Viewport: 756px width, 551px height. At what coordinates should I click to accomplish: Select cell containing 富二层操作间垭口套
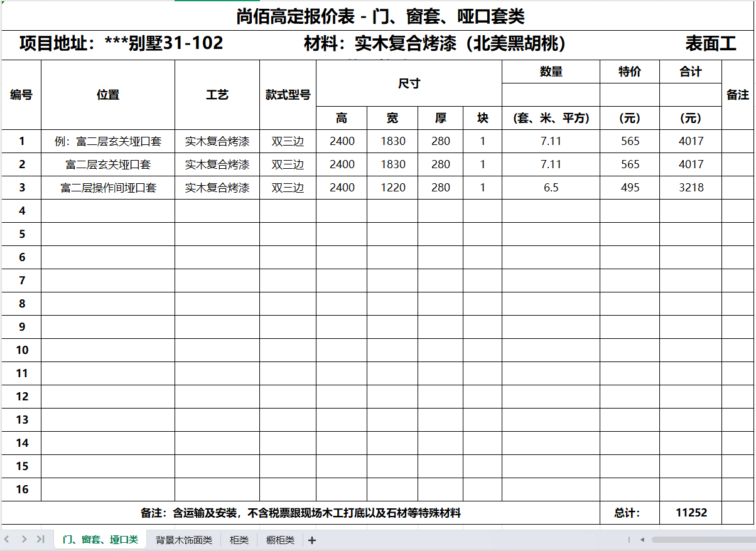point(108,188)
